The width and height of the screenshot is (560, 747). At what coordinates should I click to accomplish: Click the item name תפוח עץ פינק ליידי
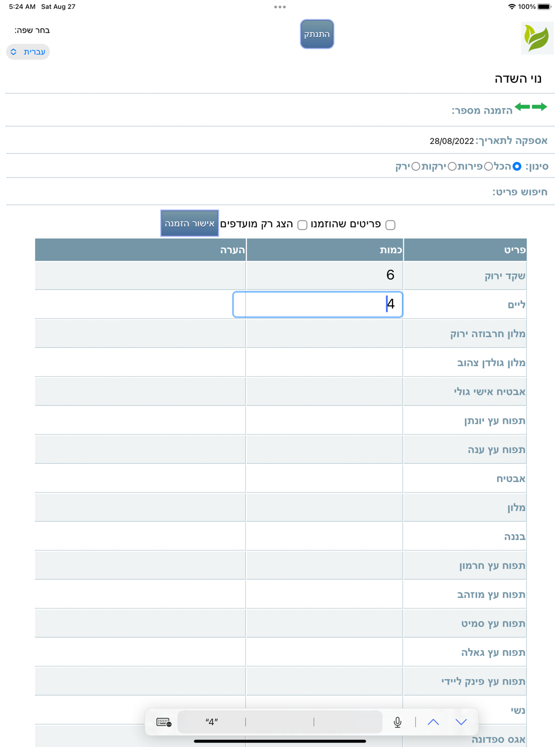[x=483, y=681]
